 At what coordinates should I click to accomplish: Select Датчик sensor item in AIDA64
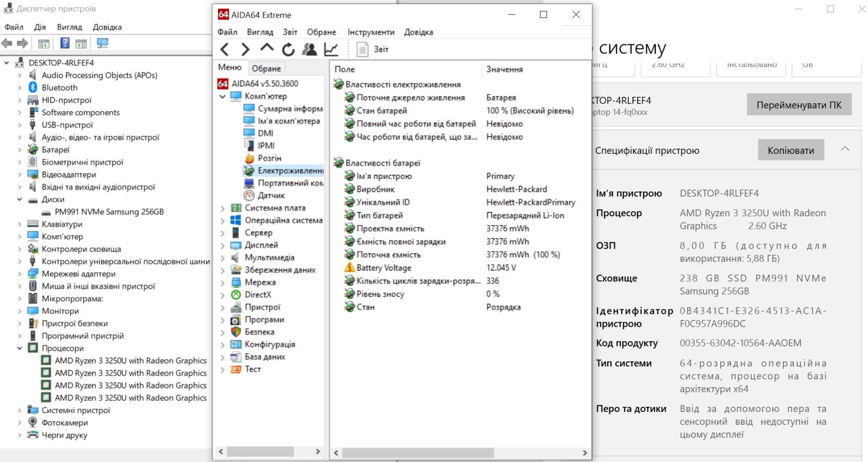[x=271, y=195]
